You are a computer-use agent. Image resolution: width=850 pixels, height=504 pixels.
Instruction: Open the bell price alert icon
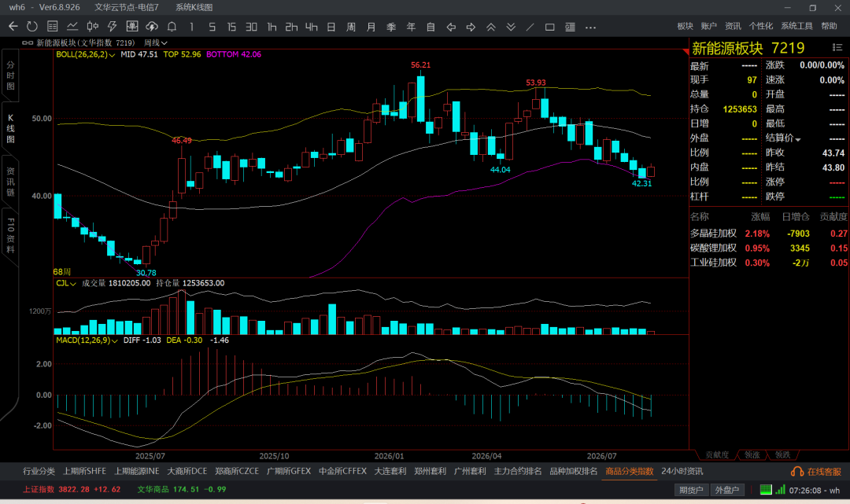[x=172, y=27]
